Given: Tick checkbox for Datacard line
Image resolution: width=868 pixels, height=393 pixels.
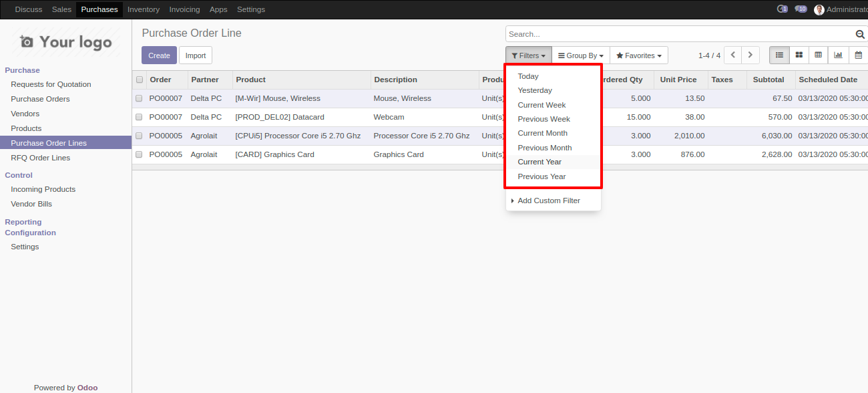Looking at the screenshot, I should [140, 117].
